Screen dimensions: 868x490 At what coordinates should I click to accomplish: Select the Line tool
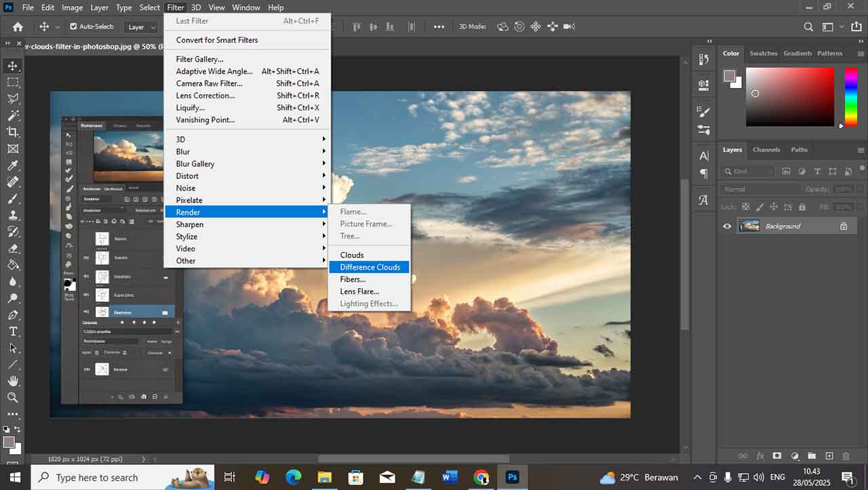pos(13,365)
